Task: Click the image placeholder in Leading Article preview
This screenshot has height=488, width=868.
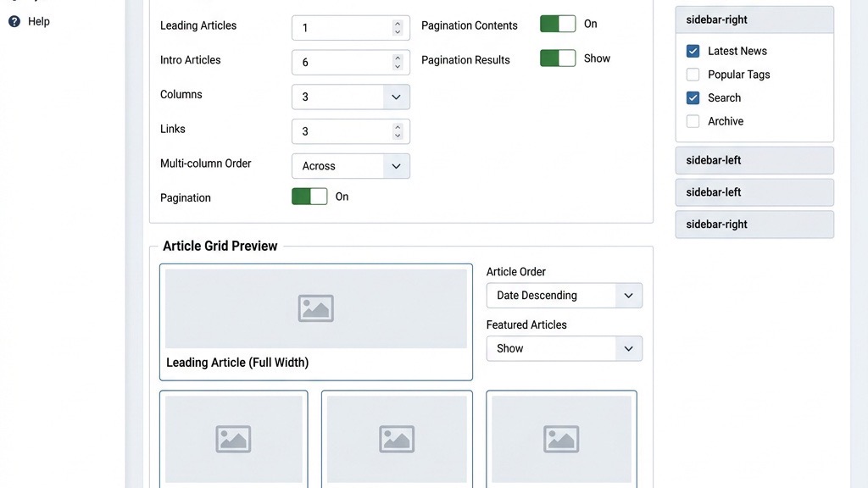Action: coord(315,309)
